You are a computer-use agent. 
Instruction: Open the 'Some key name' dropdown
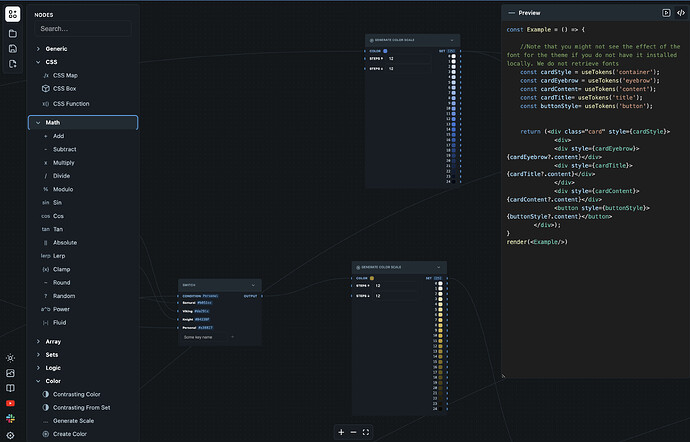(x=208, y=338)
